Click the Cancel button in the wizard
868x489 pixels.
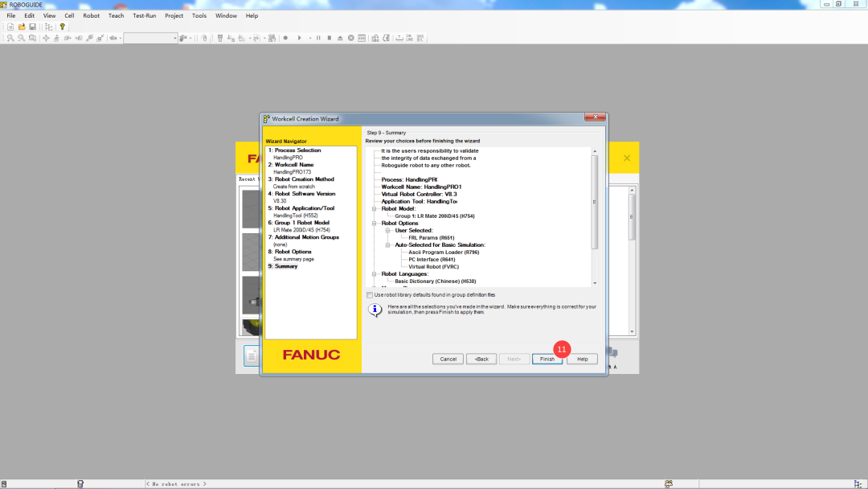click(448, 359)
